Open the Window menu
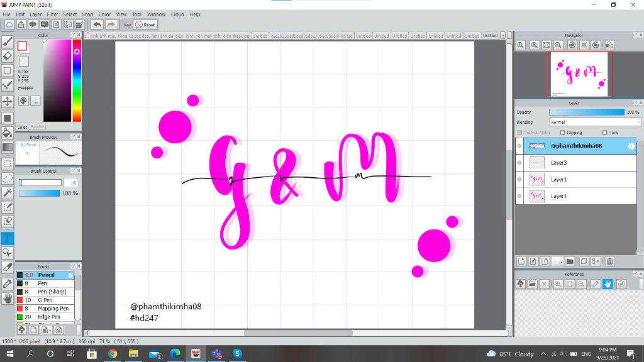This screenshot has height=362, width=644. [156, 14]
